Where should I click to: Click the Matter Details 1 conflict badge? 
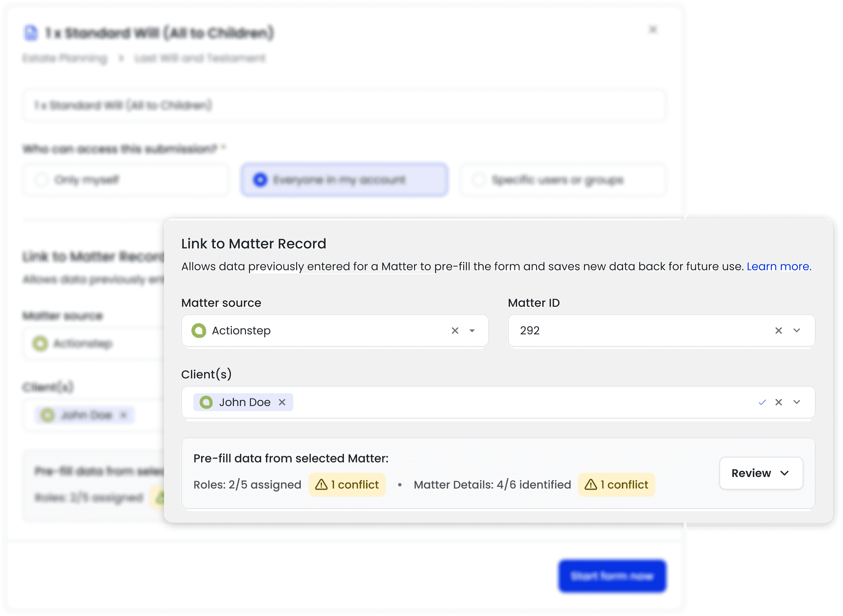point(616,485)
